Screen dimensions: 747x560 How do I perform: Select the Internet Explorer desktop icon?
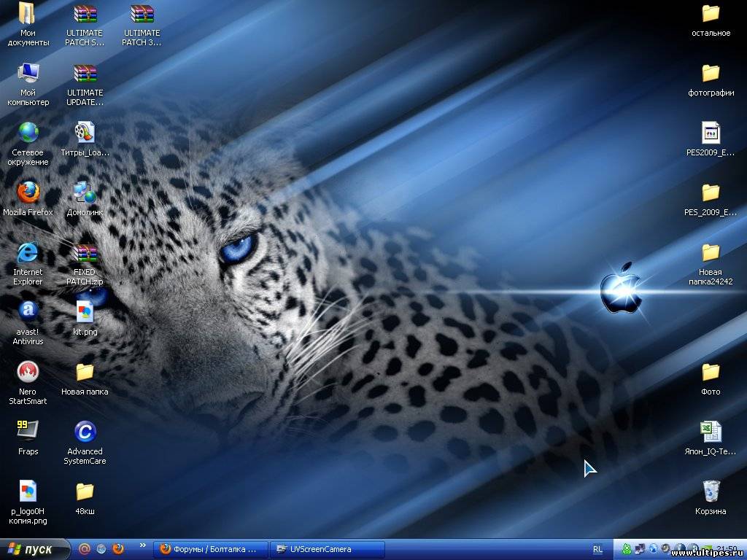point(28,253)
